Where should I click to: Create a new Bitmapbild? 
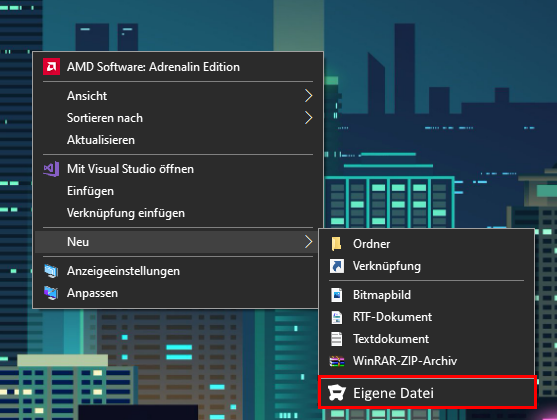(427, 295)
